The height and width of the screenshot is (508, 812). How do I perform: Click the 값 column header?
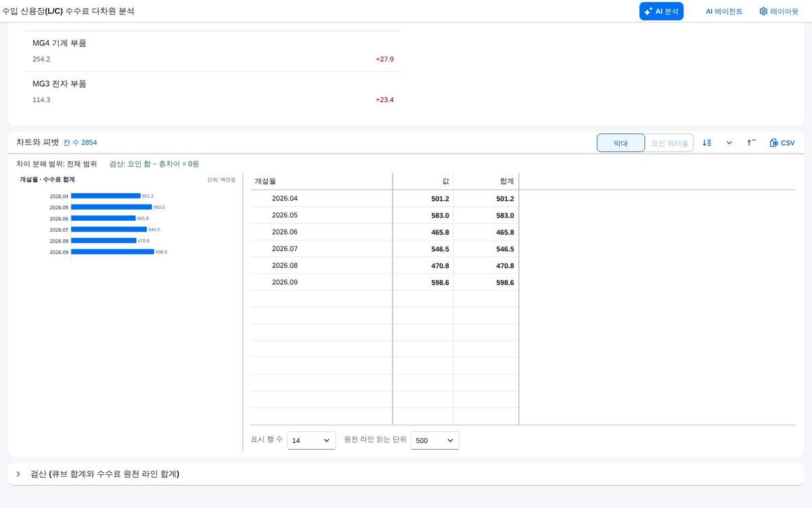coord(423,182)
